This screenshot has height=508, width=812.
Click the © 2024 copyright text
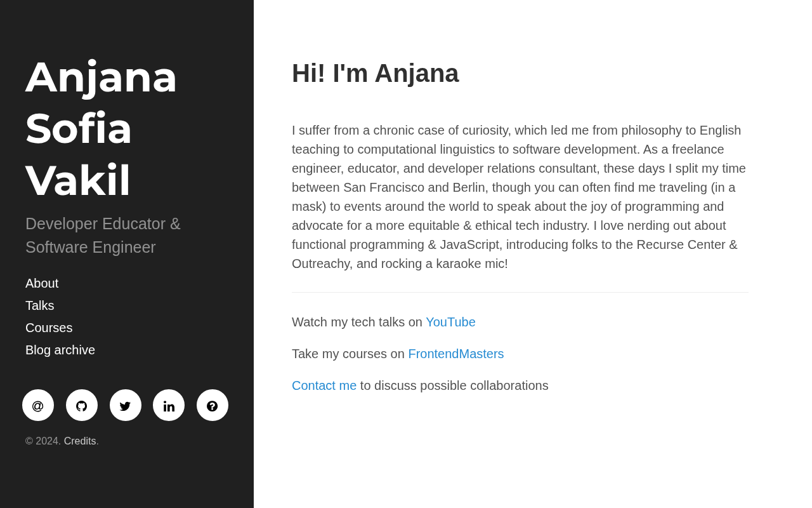(43, 441)
